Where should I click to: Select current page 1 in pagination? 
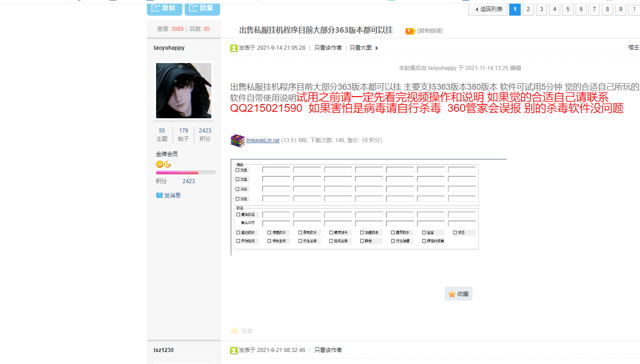click(515, 9)
